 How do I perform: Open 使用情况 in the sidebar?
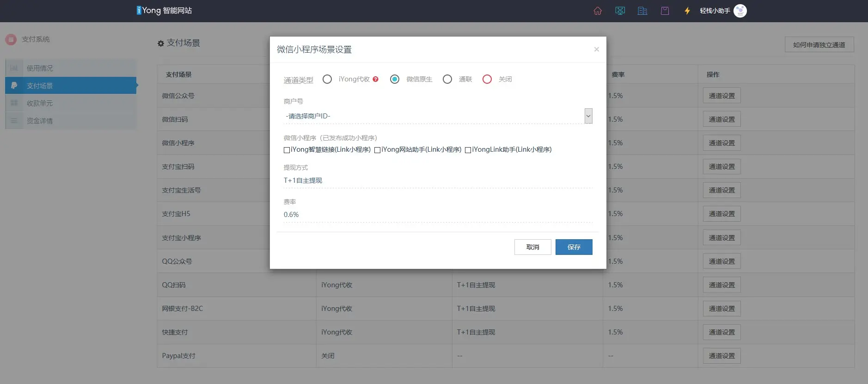click(40, 68)
